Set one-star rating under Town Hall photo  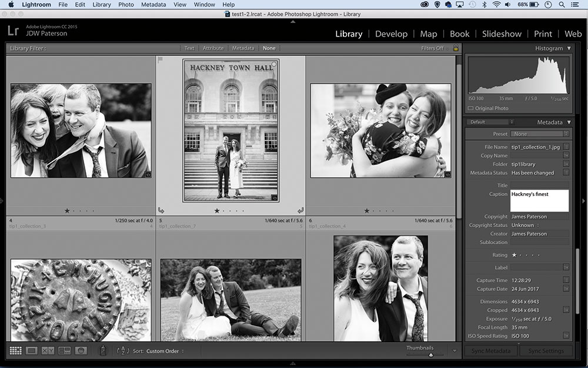(x=217, y=211)
